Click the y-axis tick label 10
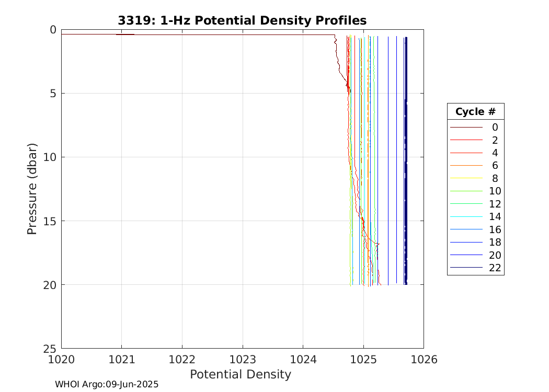 50,157
